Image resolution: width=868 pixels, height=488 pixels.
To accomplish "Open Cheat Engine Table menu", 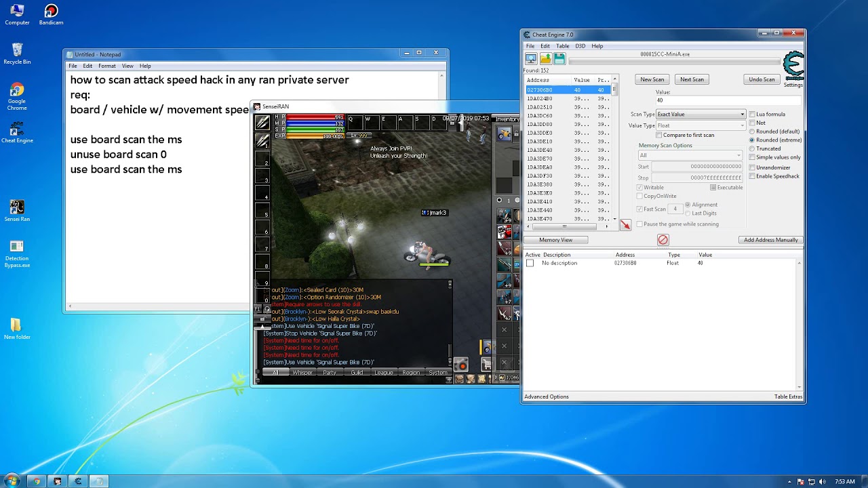I will tap(562, 46).
